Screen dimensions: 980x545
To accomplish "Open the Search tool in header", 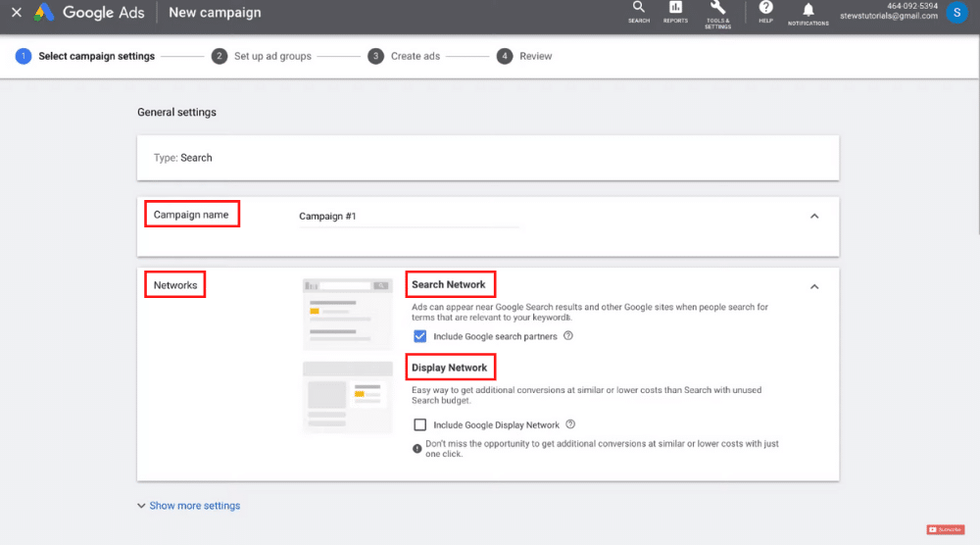I will coord(638,12).
